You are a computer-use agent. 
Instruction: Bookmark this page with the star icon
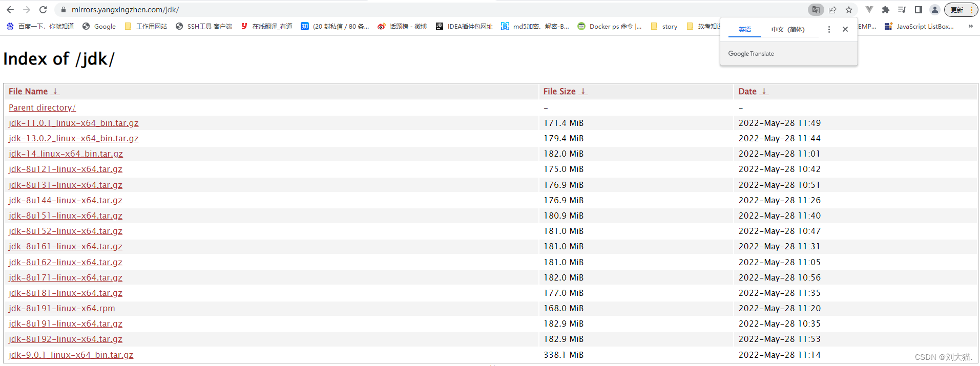click(849, 10)
